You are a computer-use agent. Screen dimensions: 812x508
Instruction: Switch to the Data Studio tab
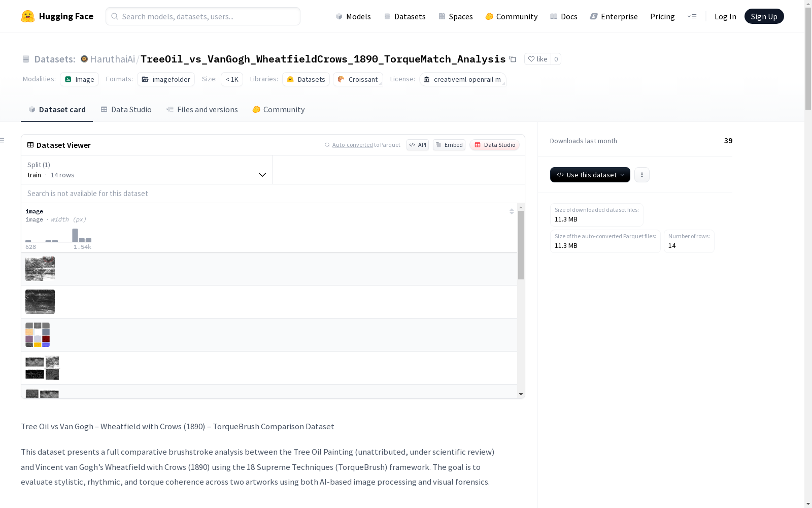pyautogui.click(x=126, y=110)
